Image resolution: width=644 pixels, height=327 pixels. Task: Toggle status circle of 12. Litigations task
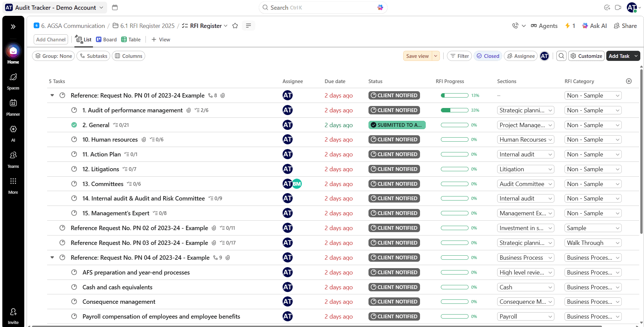pos(74,169)
